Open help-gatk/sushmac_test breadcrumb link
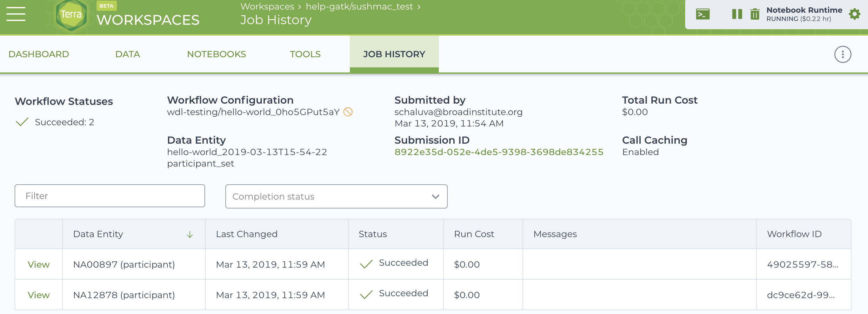Viewport: 868px width, 314px height. 359,6
